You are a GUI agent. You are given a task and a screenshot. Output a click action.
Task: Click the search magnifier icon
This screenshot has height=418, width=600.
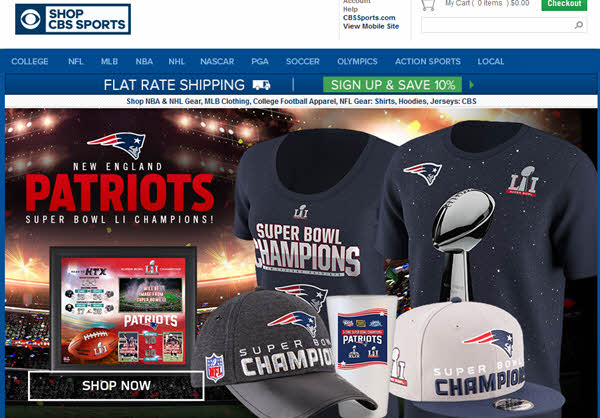[x=579, y=25]
